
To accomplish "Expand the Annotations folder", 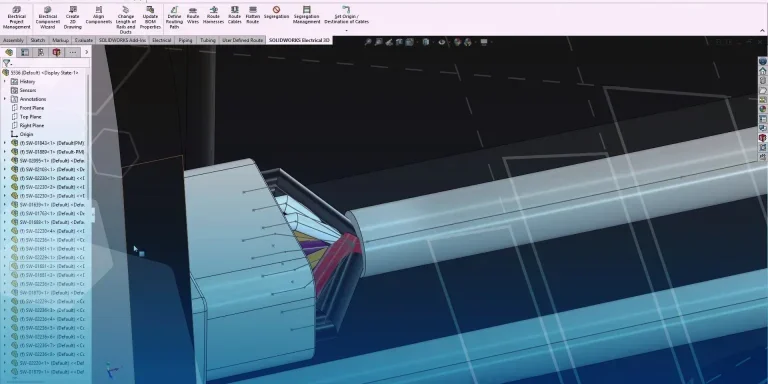I will pos(5,99).
